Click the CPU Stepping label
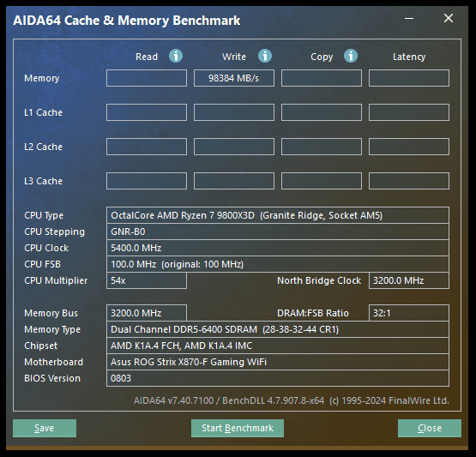This screenshot has height=457, width=476. pyautogui.click(x=54, y=232)
